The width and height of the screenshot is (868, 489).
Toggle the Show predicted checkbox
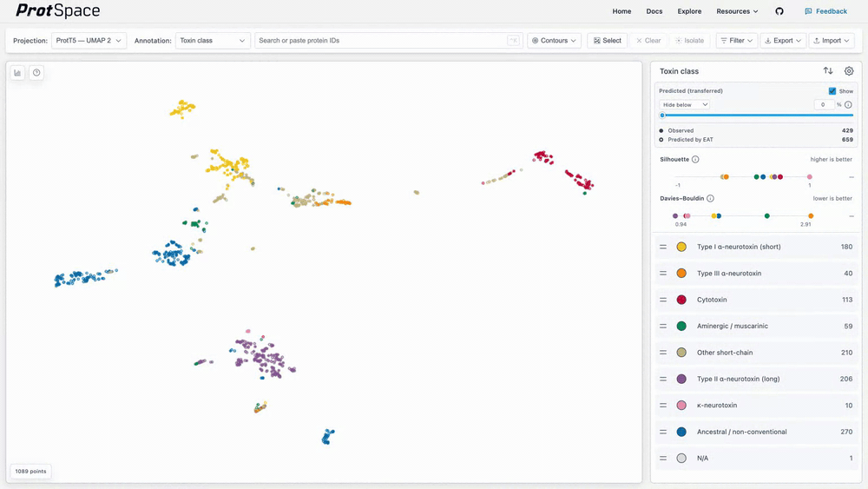tap(832, 91)
